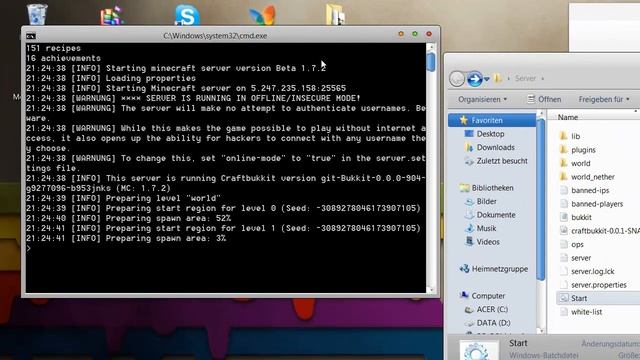Open Bilder library

tap(487, 201)
